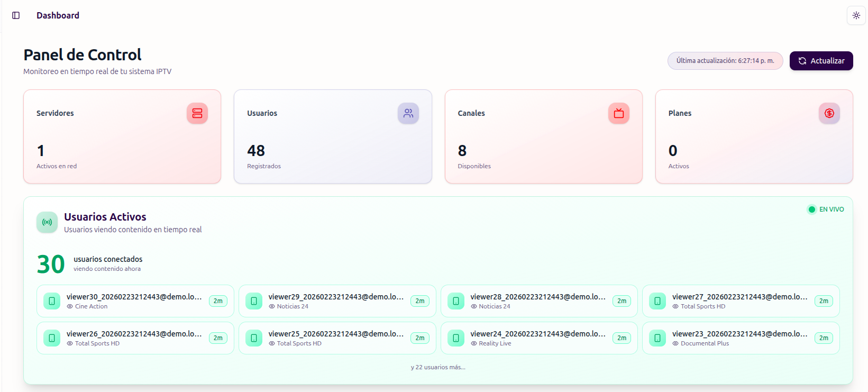Open the Servidores card title
Viewport: 868px width, 392px height.
point(55,113)
